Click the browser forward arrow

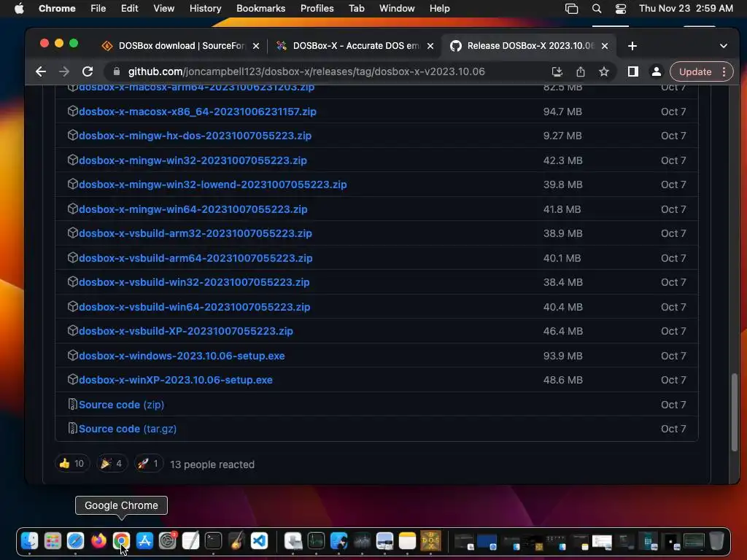[x=64, y=71]
